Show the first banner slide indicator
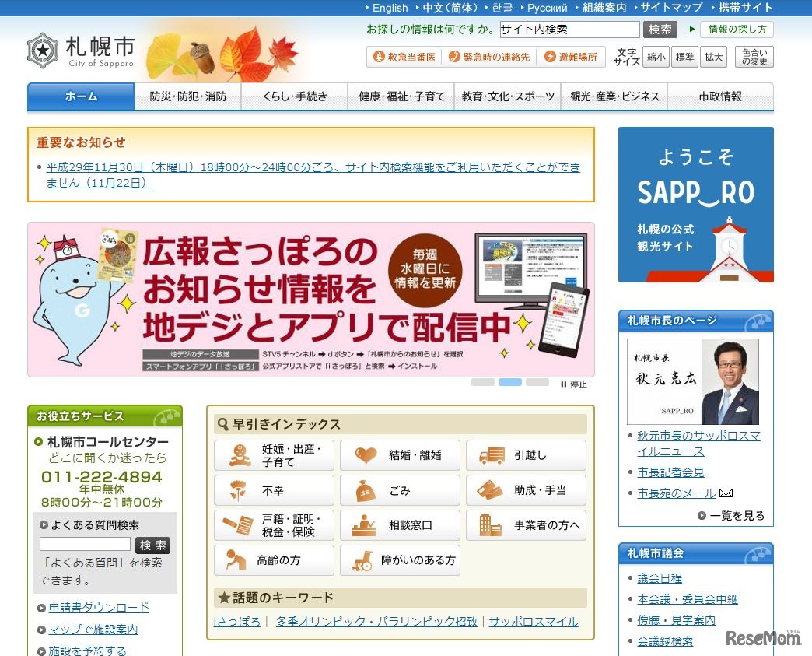Image resolution: width=812 pixels, height=656 pixels. coord(483,382)
